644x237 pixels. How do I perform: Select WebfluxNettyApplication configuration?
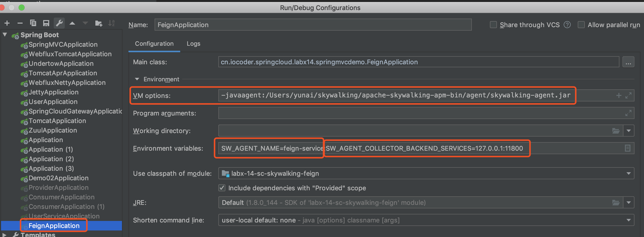point(67,83)
